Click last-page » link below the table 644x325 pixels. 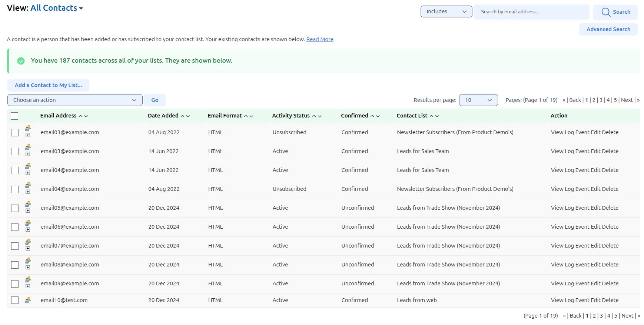[638, 316]
